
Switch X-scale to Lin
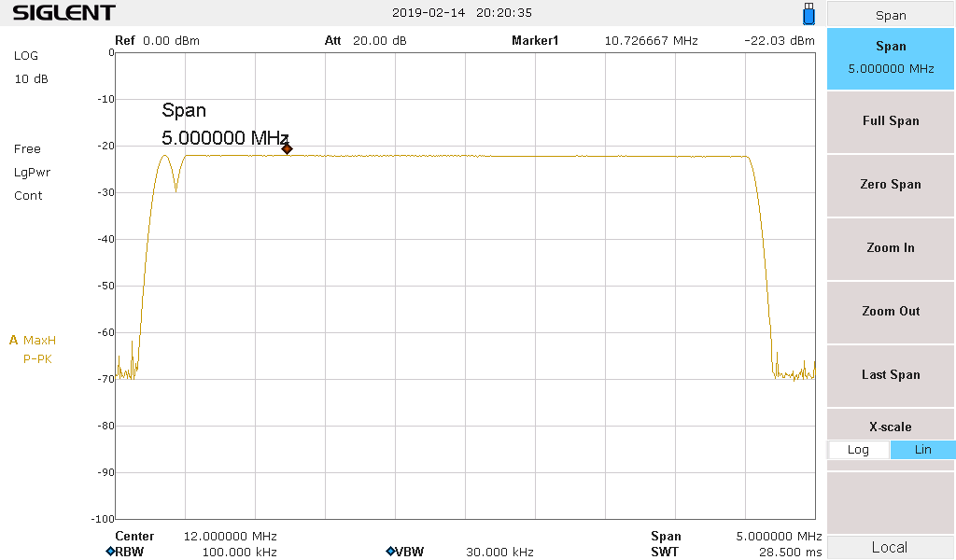pos(922,450)
